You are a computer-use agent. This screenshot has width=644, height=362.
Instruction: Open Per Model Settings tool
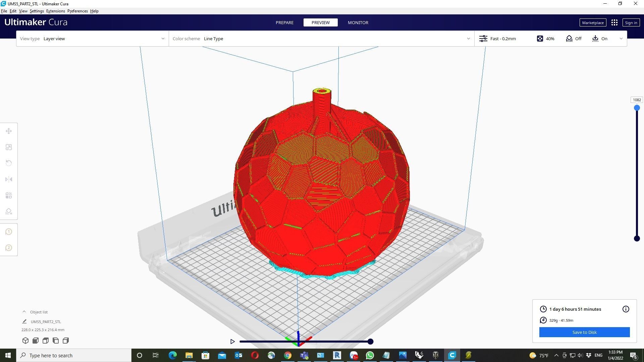(x=9, y=195)
